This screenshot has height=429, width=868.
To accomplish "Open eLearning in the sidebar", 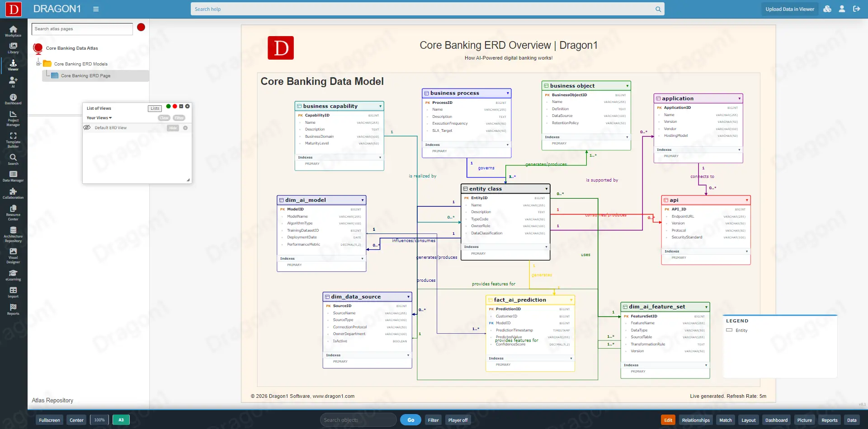I will point(13,275).
